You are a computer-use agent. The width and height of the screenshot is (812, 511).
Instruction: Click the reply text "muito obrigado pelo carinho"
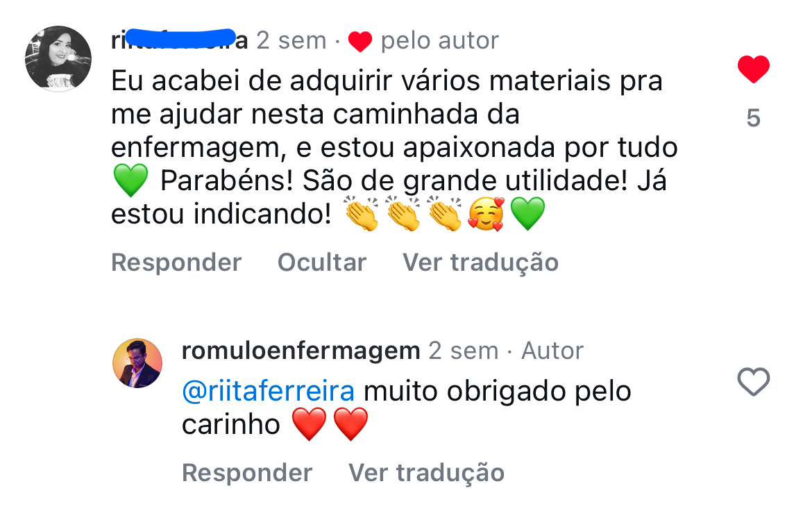497,392
